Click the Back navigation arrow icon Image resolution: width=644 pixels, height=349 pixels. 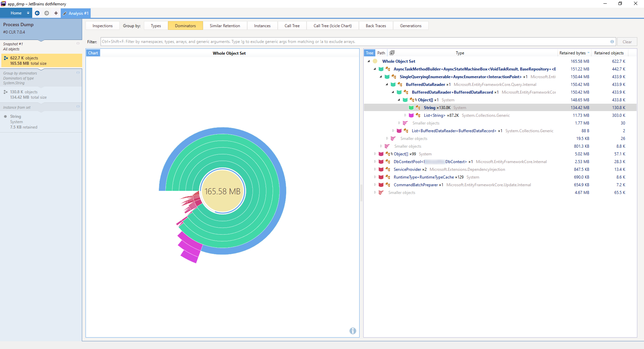tap(37, 13)
